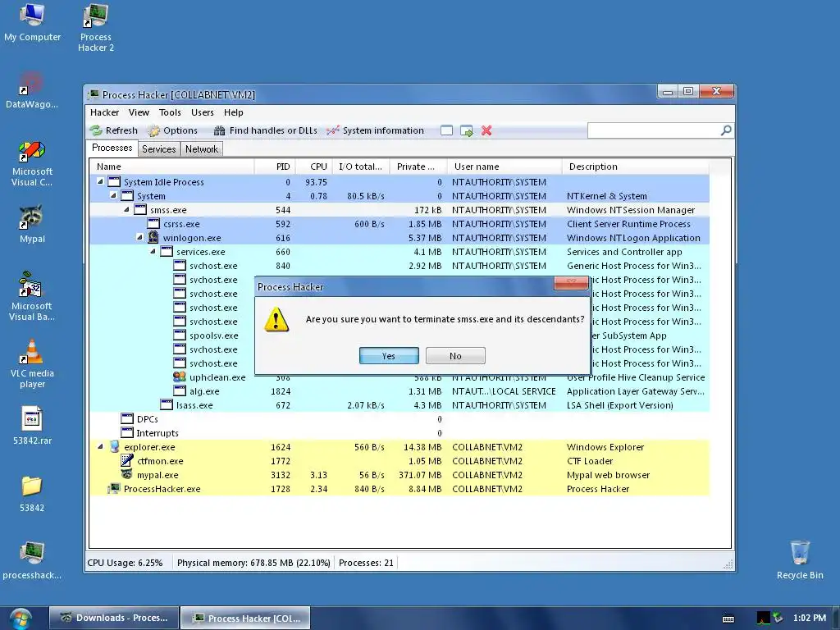Sort by the I/O total column header
This screenshot has height=630, width=840.
[361, 167]
